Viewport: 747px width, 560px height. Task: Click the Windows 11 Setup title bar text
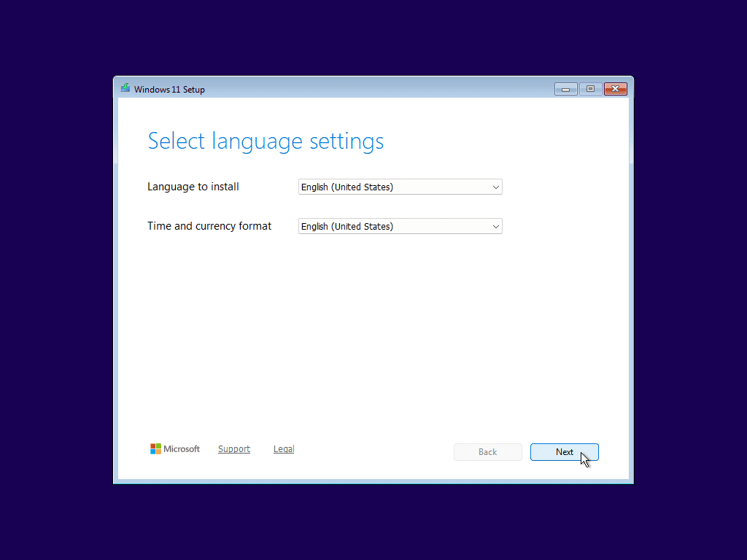tap(169, 90)
